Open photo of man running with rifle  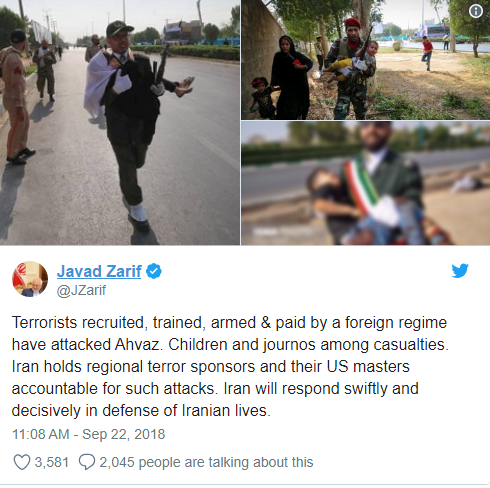pos(120,122)
